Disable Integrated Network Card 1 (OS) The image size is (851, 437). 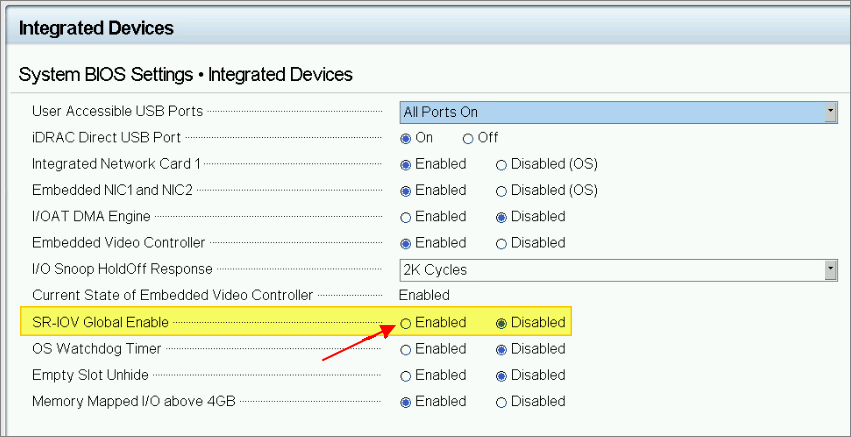502,164
